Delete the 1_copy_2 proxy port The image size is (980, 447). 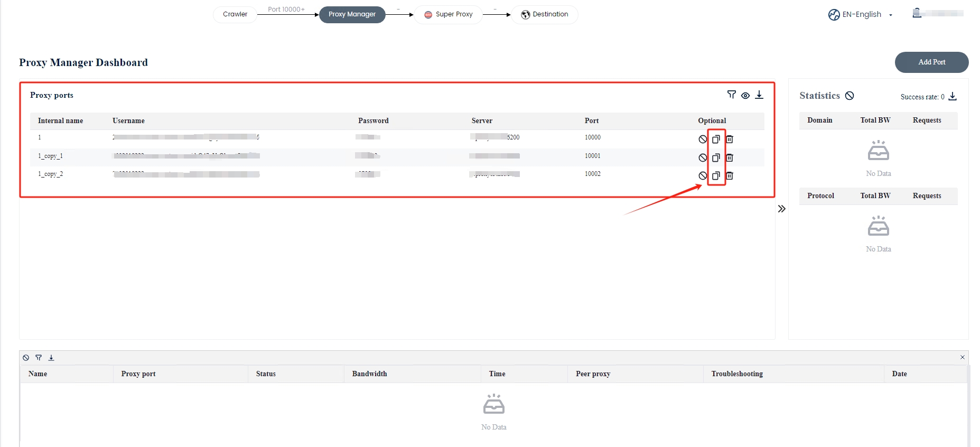pyautogui.click(x=730, y=175)
